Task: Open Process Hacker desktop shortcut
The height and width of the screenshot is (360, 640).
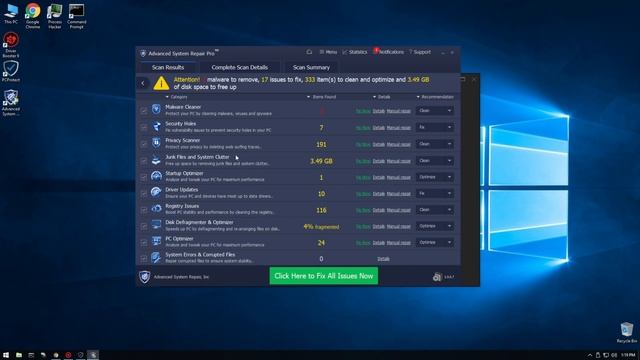Action: coord(54,16)
